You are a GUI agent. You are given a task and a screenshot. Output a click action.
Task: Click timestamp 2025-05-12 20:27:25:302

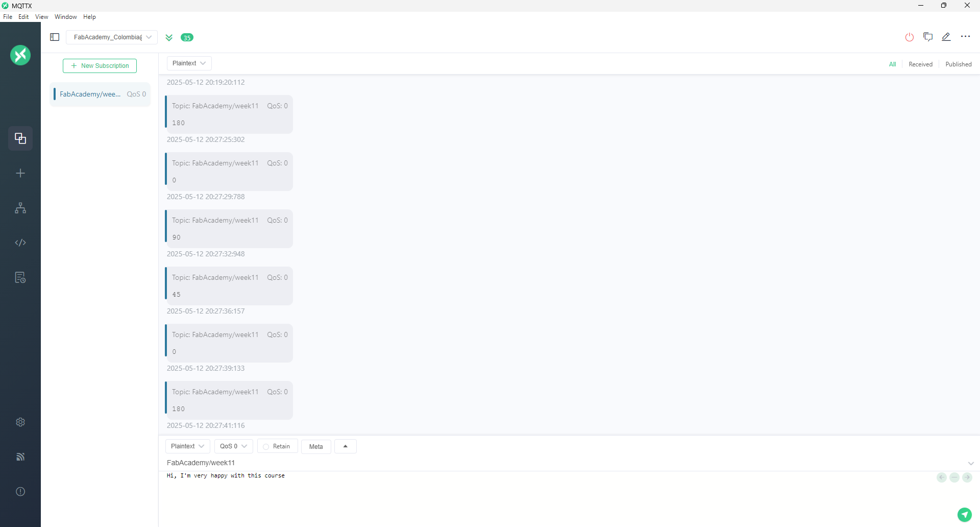[206, 139]
